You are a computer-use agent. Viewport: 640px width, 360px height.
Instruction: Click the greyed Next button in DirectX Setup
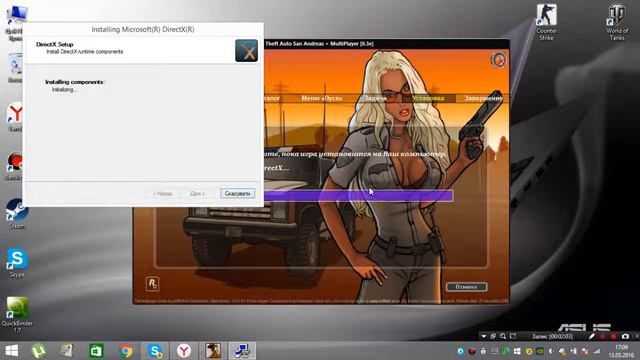(x=198, y=193)
